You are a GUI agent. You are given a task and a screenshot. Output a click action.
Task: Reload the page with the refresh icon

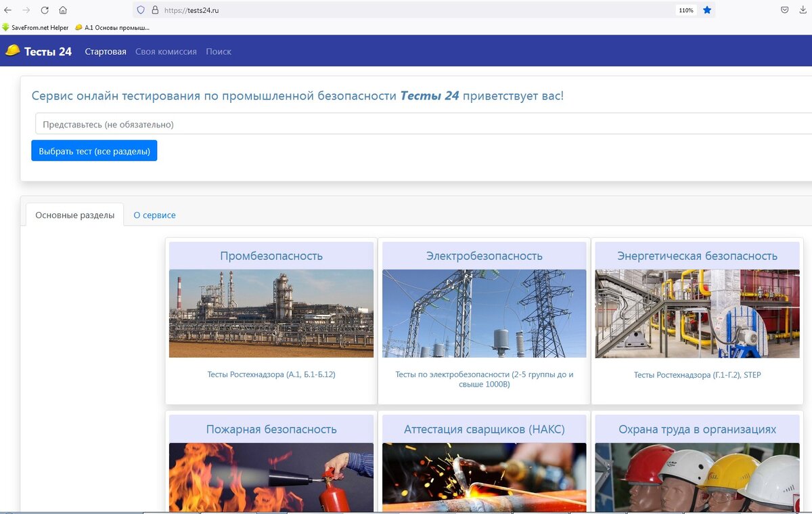(45, 10)
